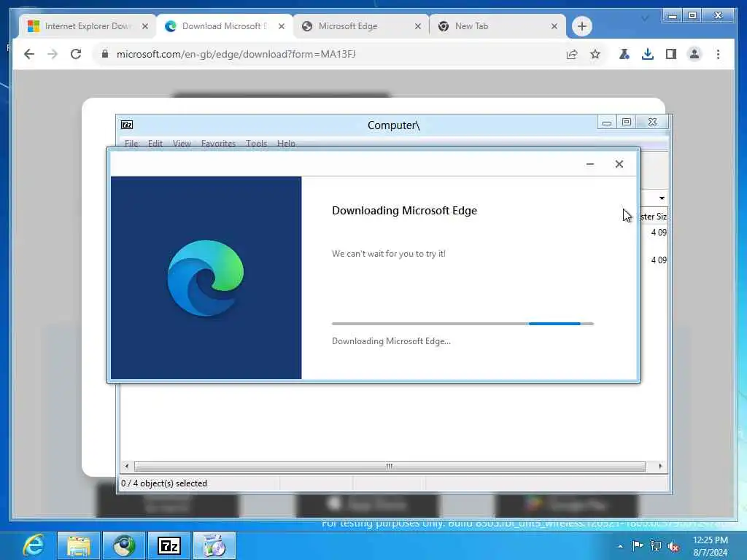The width and height of the screenshot is (747, 560).
Task: Bookmark this page with the star icon
Action: [595, 54]
